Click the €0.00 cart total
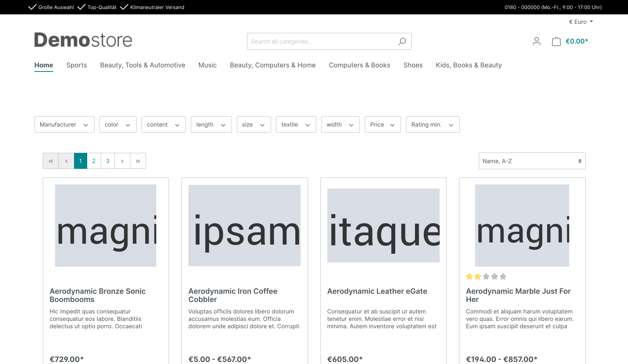 (577, 41)
